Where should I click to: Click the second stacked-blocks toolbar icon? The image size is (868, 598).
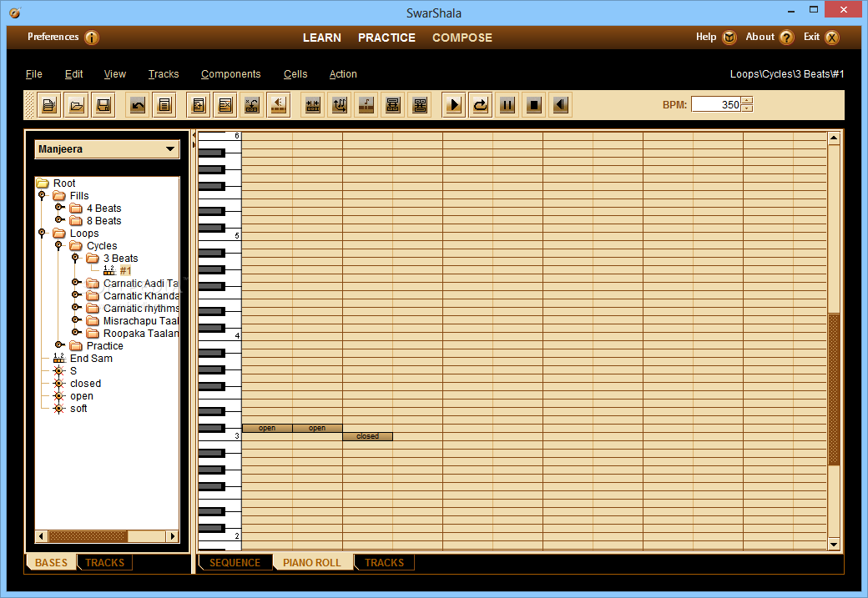click(420, 104)
